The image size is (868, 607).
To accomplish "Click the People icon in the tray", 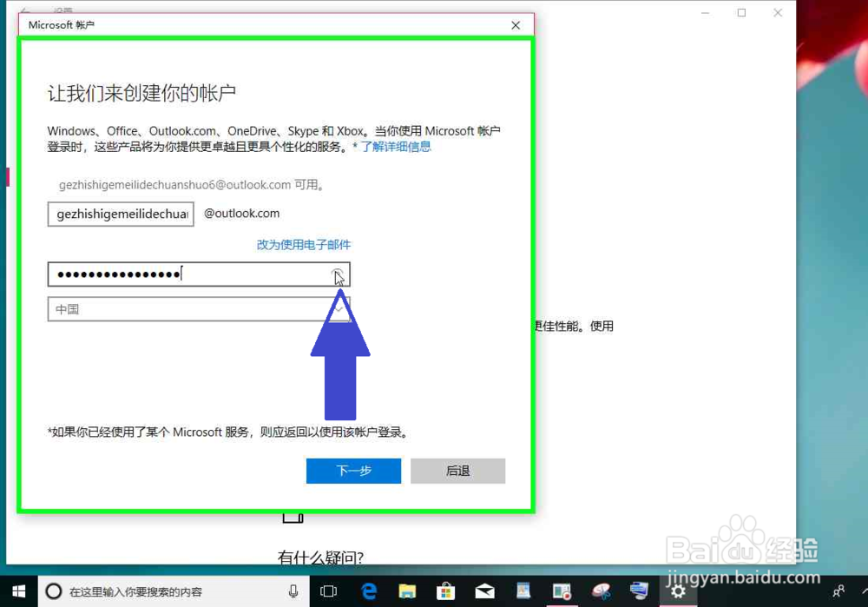I will (x=838, y=591).
